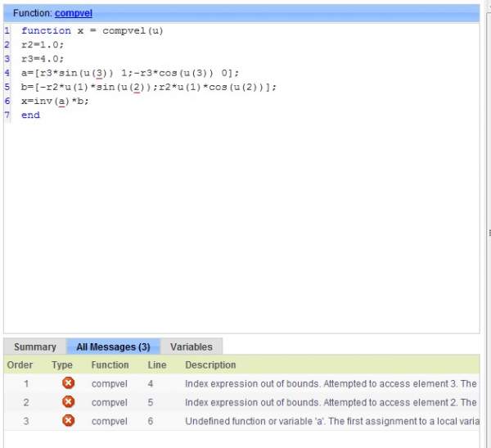Click the underlined 2 in line 5

(x=137, y=88)
